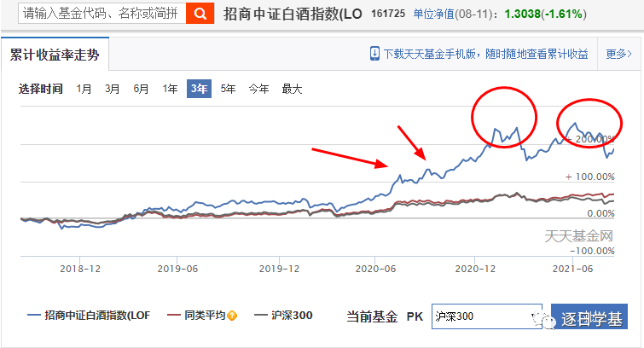Click the 2021-06 axis label
This screenshot has height=348, width=644.
pyautogui.click(x=572, y=269)
